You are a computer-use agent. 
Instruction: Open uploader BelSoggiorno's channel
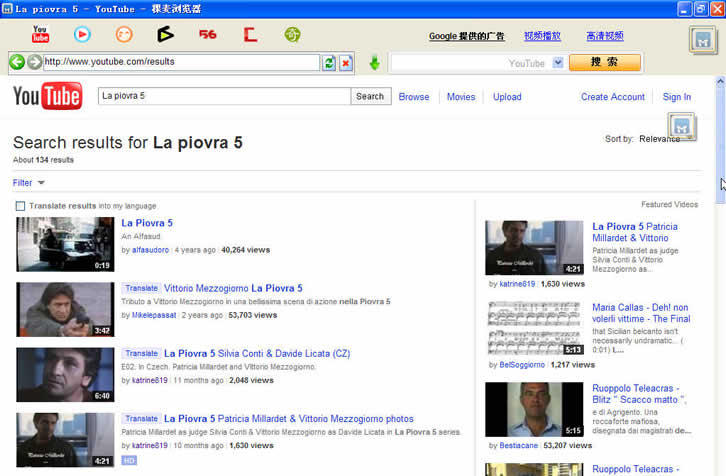click(x=522, y=365)
